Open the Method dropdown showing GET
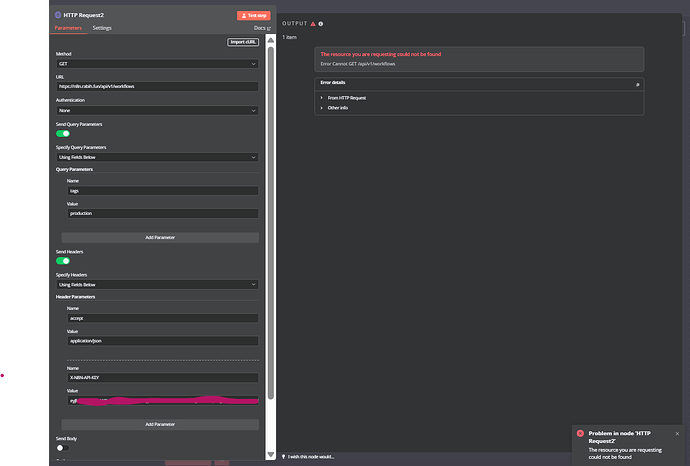The image size is (690, 466). tap(157, 63)
